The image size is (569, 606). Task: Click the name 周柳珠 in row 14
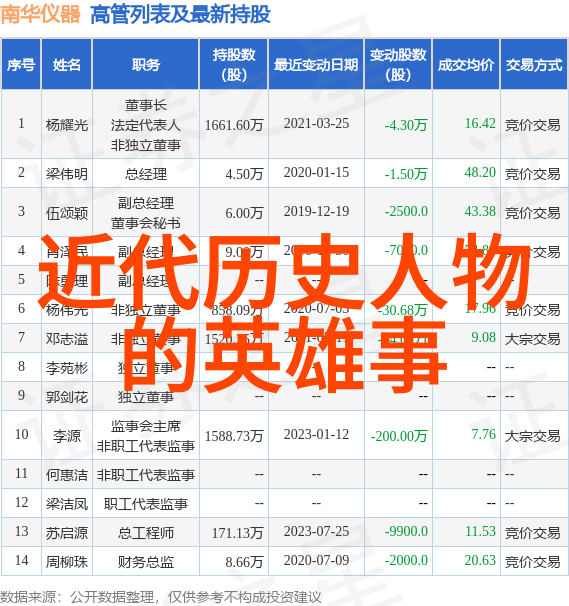(x=66, y=562)
